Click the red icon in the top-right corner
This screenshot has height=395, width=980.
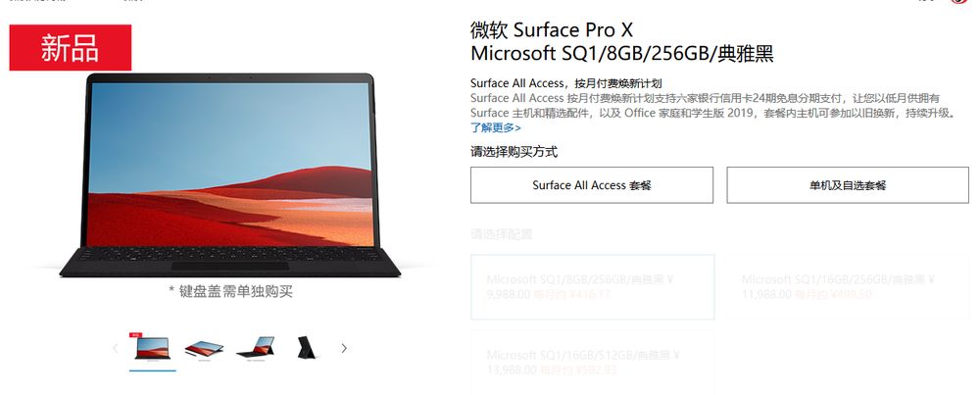coord(959,1)
